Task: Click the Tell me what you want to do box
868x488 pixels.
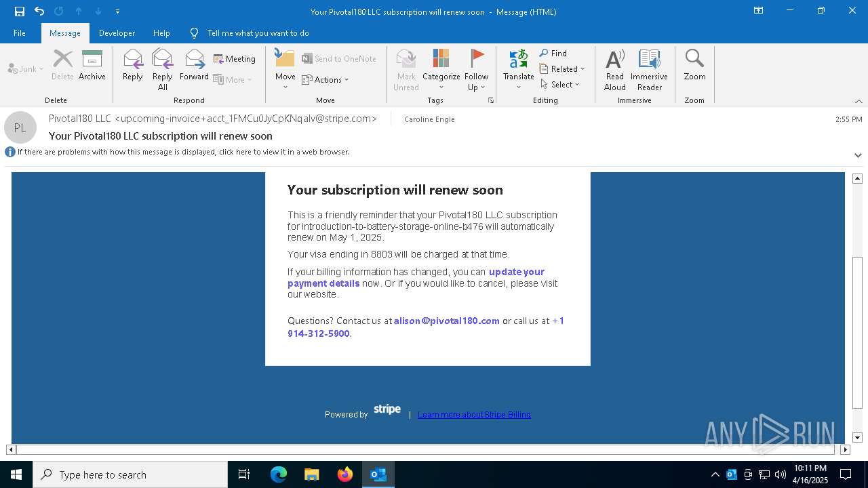Action: pos(258,33)
